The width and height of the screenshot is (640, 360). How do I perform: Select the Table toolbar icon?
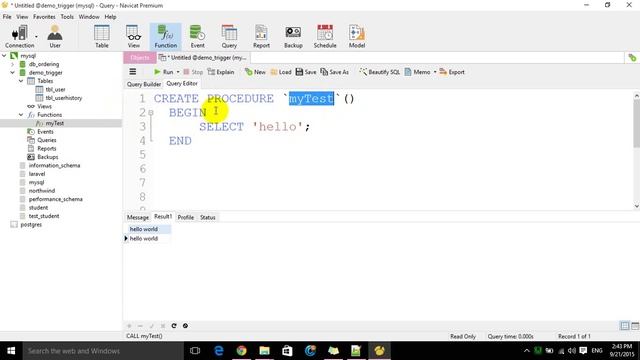[x=102, y=36]
